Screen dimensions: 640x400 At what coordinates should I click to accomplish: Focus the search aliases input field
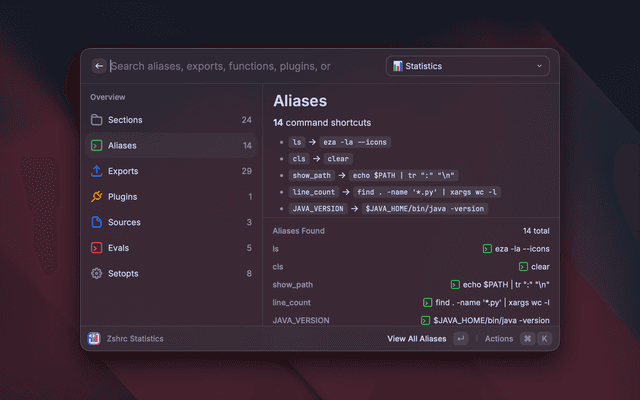[240, 66]
